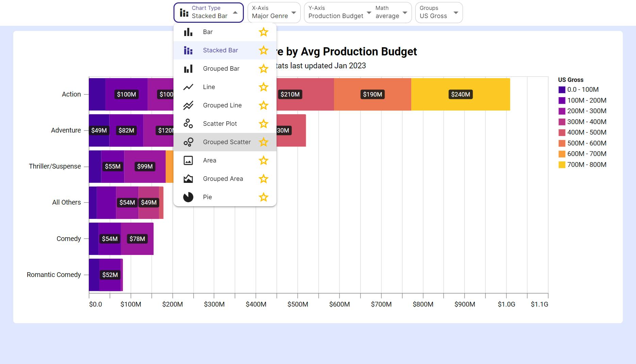Choose Stacked Bar from the list

point(225,50)
